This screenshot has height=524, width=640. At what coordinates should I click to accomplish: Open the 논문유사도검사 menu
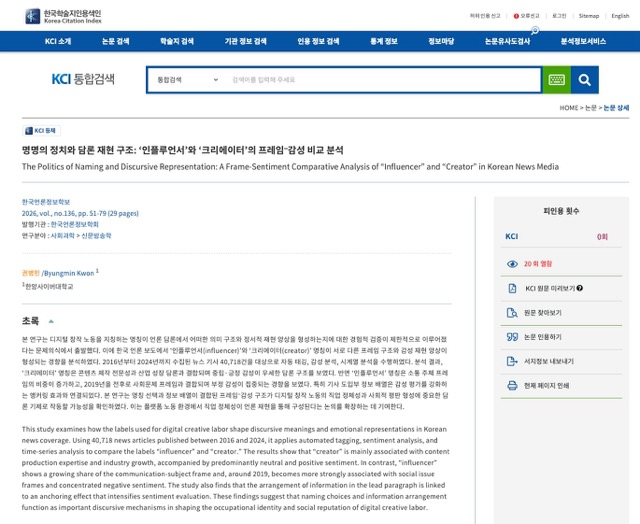tap(507, 41)
